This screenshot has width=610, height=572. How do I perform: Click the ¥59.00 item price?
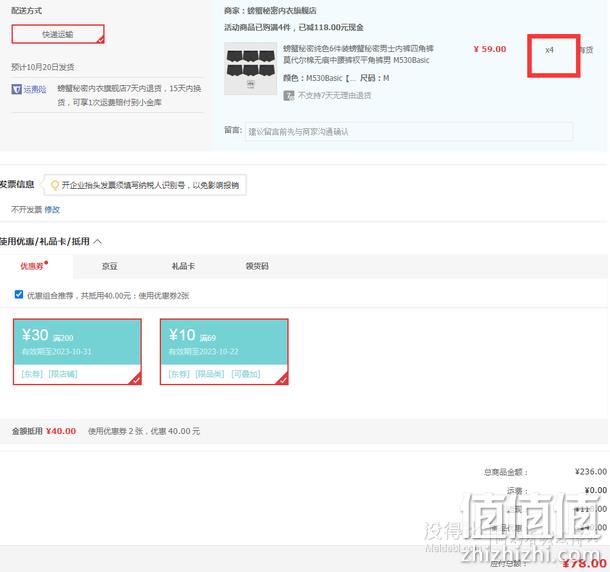pos(490,49)
